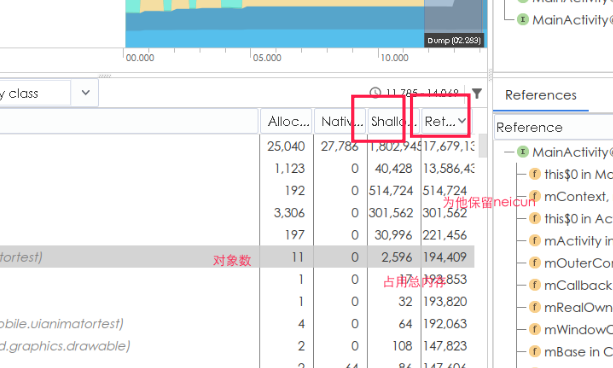Screen dimensions: 613x368
Task: Click the vertical scrollbar of class table
Action: pos(483,145)
